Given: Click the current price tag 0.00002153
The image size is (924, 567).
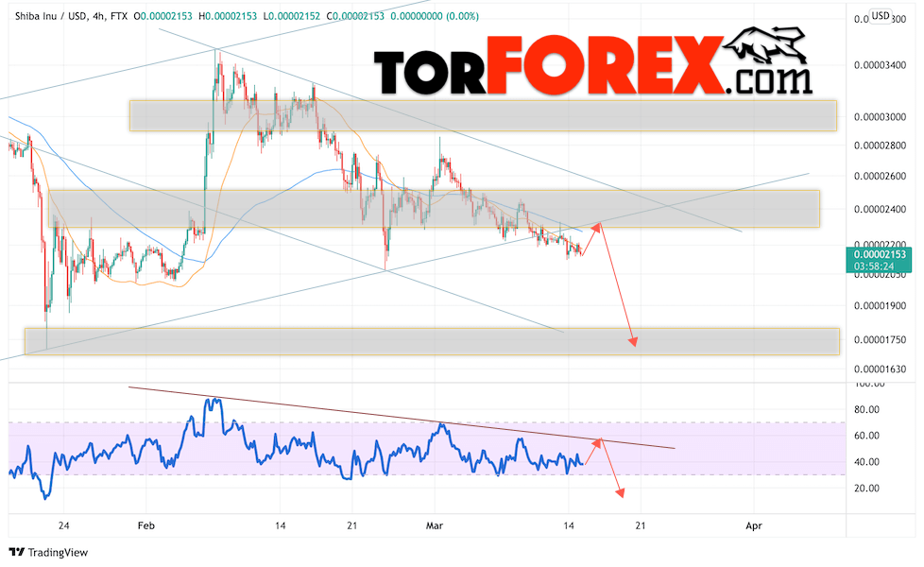Looking at the screenshot, I should [x=880, y=254].
